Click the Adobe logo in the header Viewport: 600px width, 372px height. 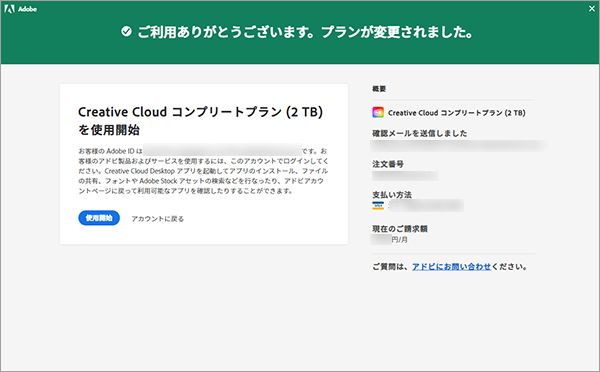pyautogui.click(x=21, y=9)
